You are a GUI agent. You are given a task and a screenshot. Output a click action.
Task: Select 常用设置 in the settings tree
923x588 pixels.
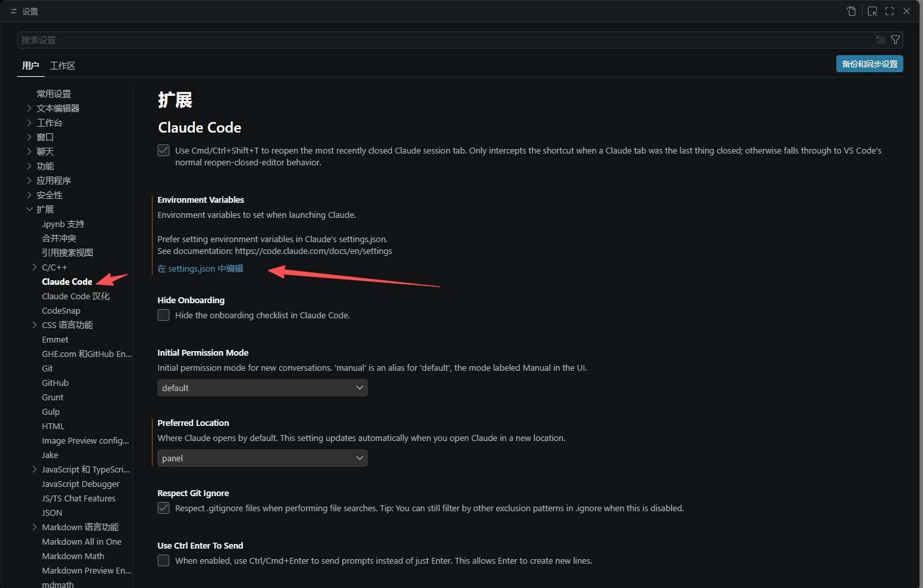coord(54,94)
